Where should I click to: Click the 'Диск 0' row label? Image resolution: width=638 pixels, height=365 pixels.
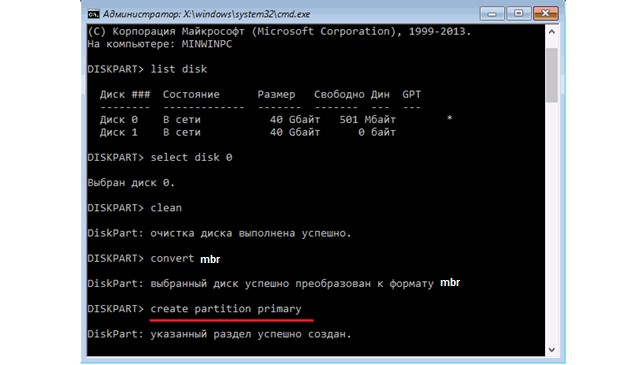(119, 120)
